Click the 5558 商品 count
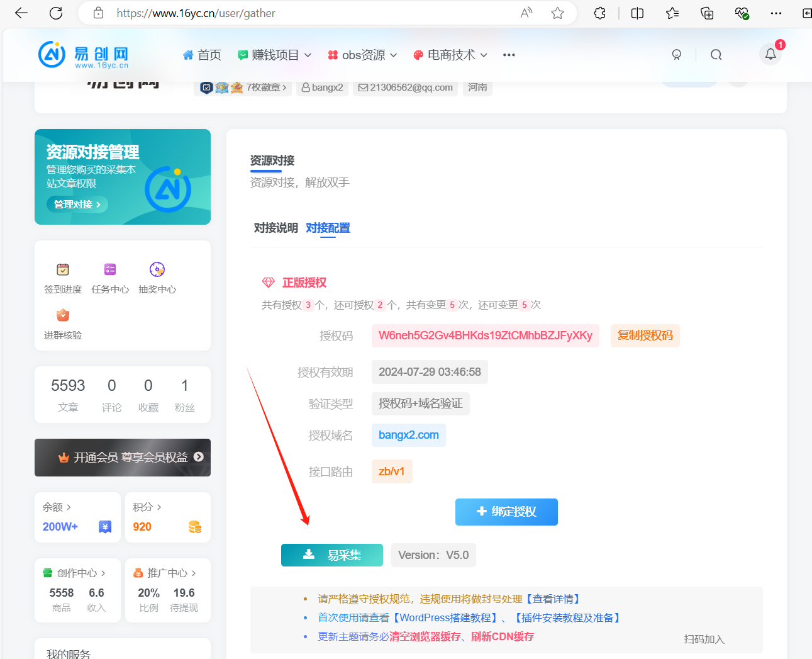 point(62,599)
